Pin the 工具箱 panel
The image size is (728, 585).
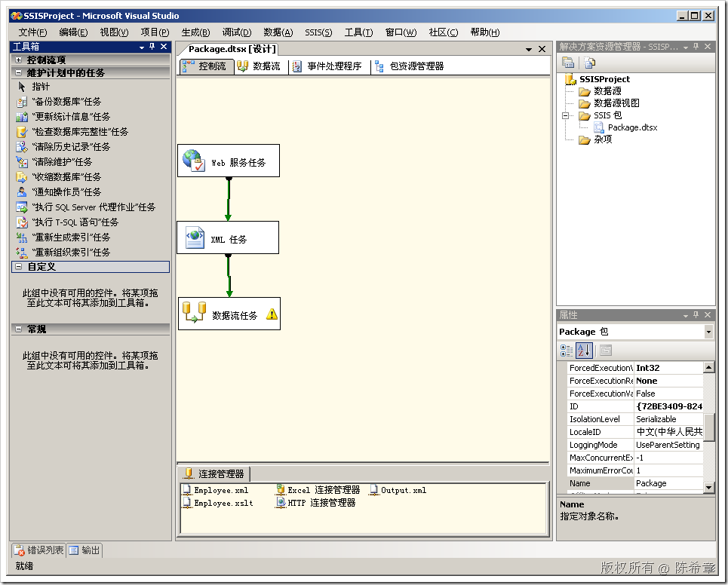point(152,47)
